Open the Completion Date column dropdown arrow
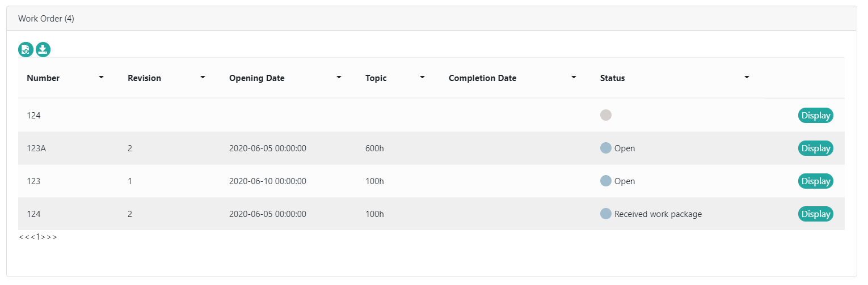 574,78
